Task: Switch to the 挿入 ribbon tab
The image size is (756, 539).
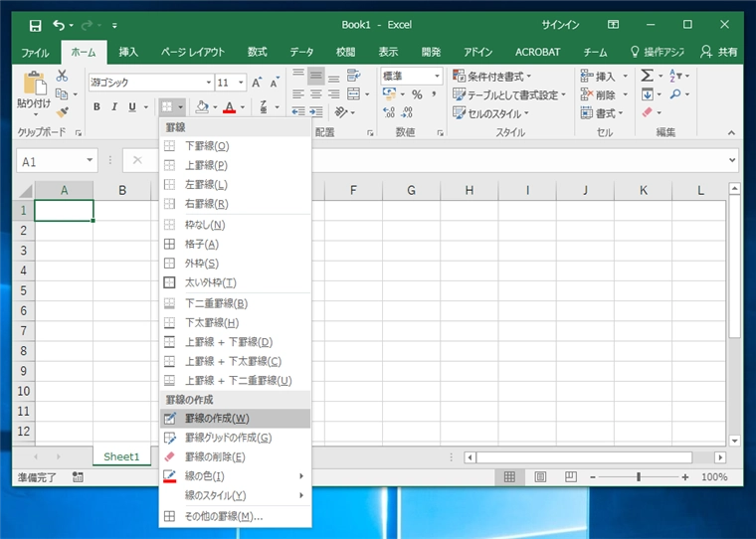Action: 128,52
